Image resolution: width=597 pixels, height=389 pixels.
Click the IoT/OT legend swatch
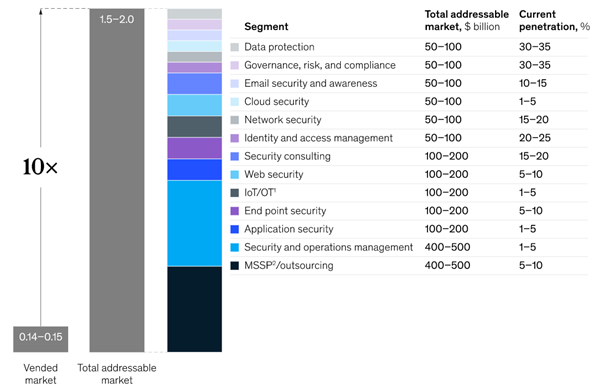tap(235, 193)
